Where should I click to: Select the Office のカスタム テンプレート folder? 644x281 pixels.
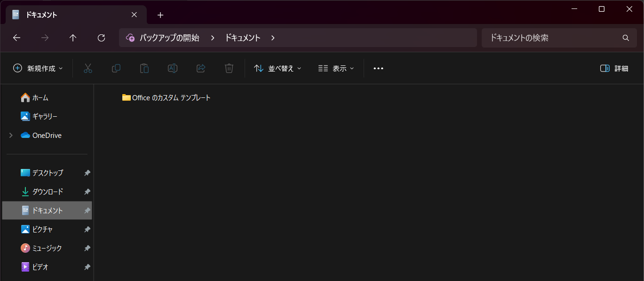tap(166, 97)
